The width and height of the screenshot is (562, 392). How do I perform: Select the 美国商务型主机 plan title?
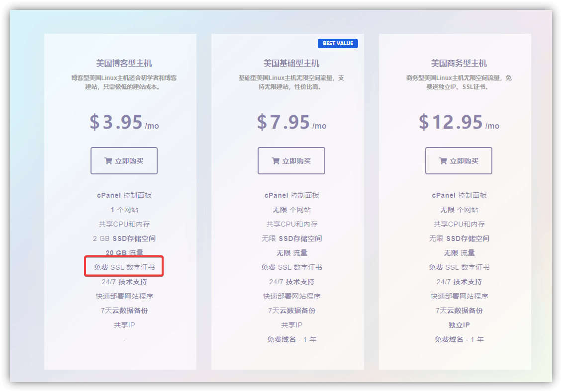[x=459, y=64]
